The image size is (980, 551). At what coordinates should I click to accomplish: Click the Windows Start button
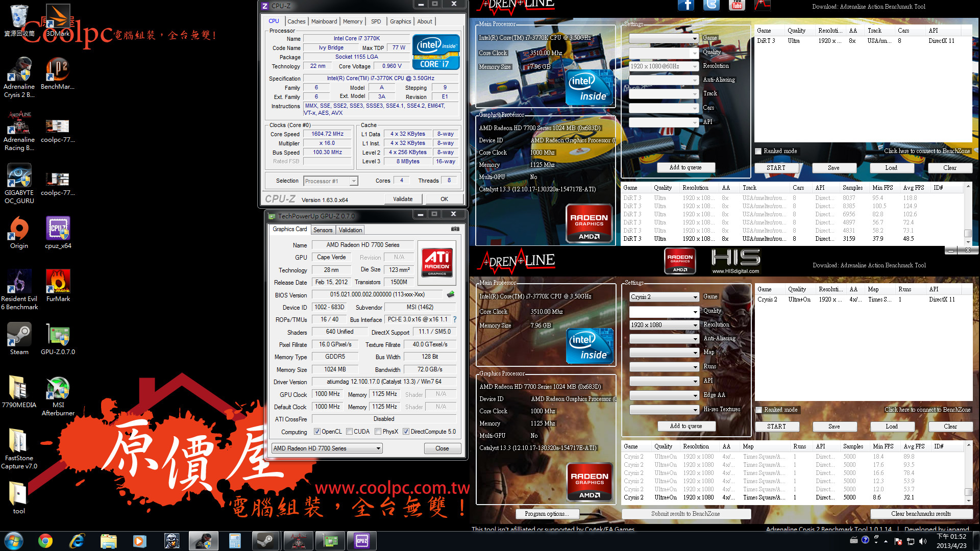[x=14, y=541]
